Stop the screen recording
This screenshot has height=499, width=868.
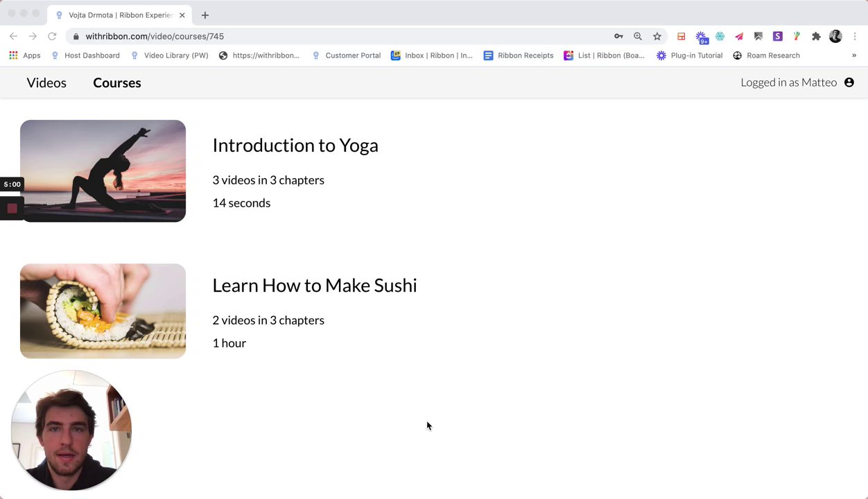tap(12, 208)
